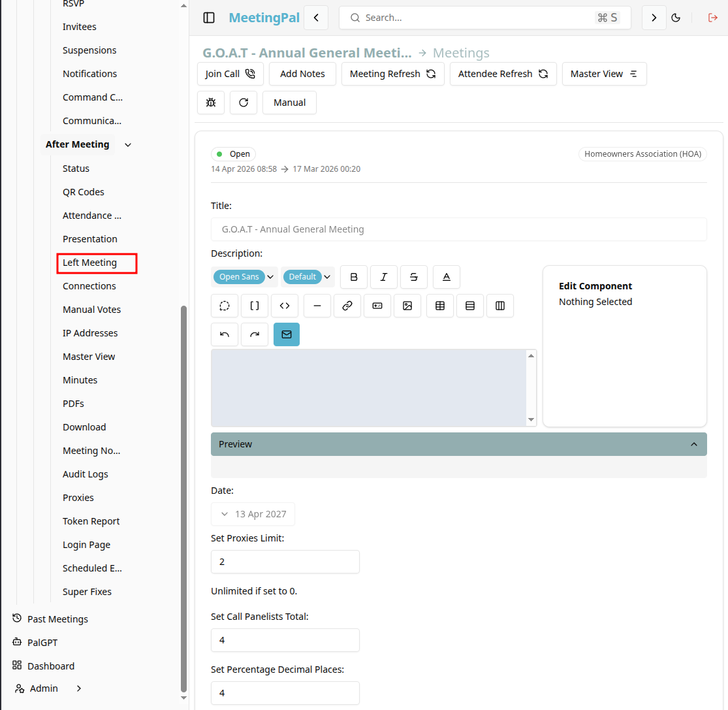Click the button component insert icon
Image resolution: width=728 pixels, height=710 pixels.
pyautogui.click(x=377, y=306)
